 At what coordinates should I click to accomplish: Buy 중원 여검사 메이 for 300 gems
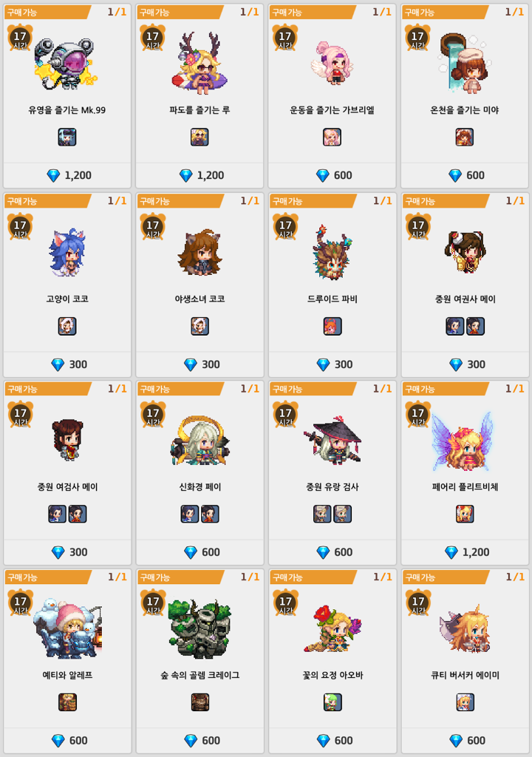(69, 551)
